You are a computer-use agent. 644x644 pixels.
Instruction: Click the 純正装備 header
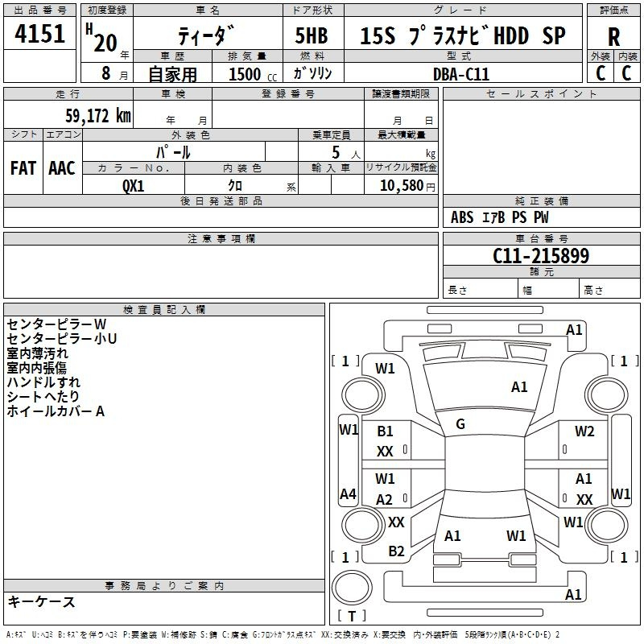tap(541, 200)
